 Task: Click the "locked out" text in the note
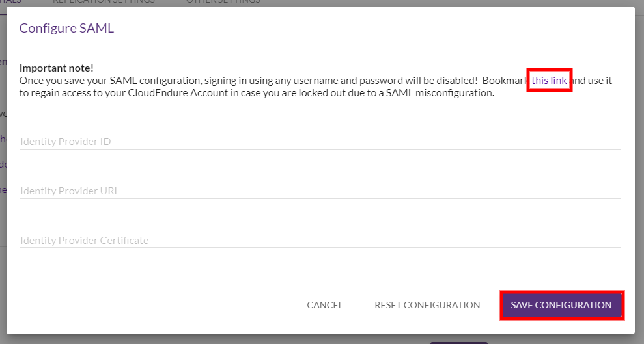(321, 93)
